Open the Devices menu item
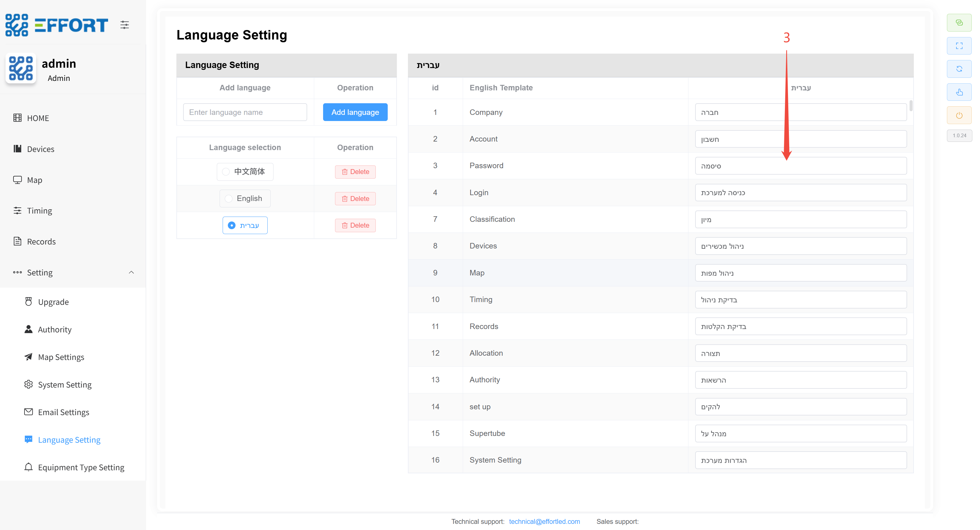 click(40, 149)
